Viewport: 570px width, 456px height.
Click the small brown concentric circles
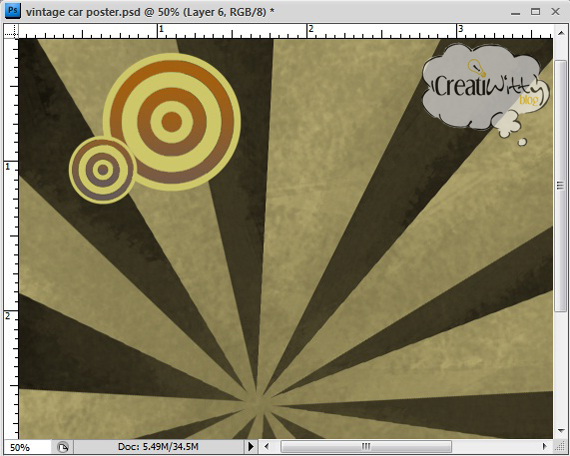(103, 170)
